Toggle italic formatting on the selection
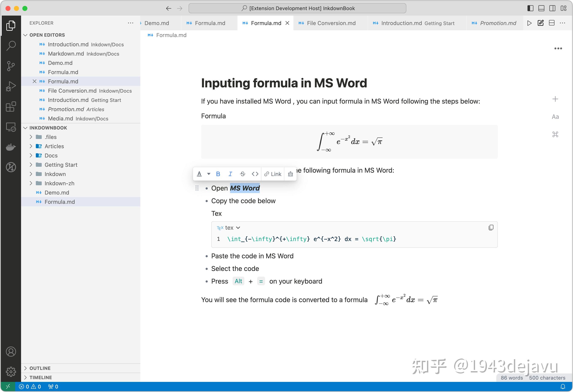573x392 pixels. pos(230,174)
